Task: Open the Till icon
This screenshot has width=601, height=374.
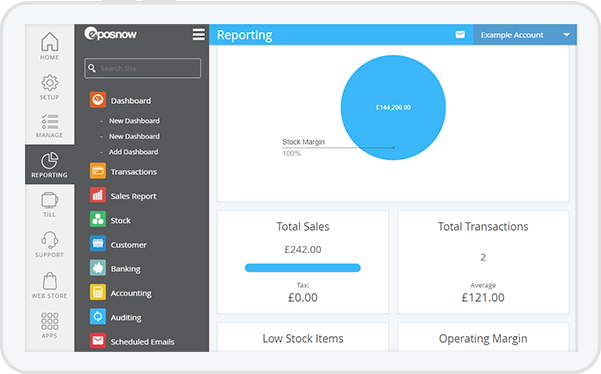Action: [x=50, y=200]
